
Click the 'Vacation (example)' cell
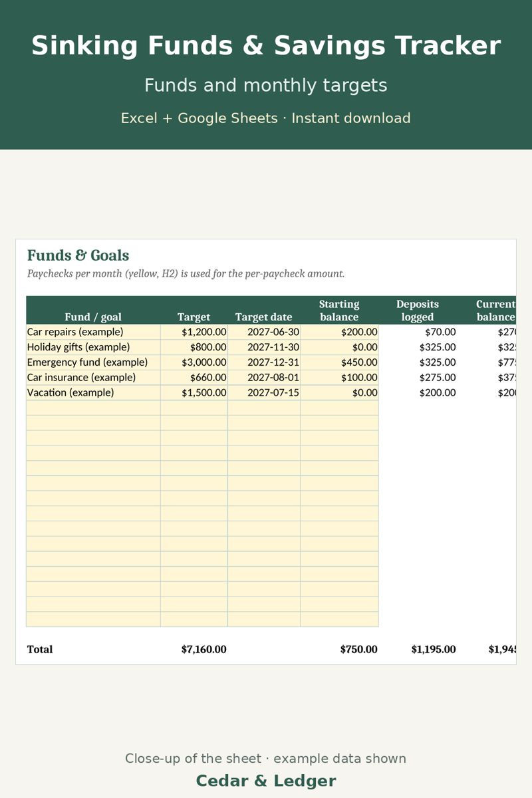tap(93, 392)
